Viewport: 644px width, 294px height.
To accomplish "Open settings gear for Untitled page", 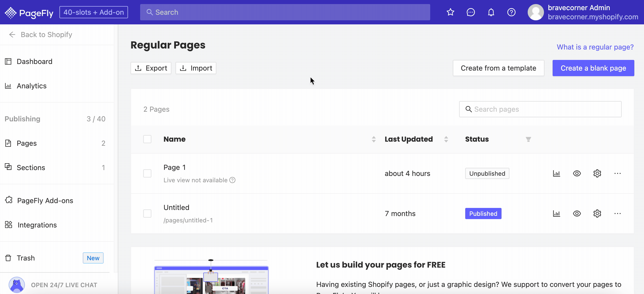I will tap(597, 214).
